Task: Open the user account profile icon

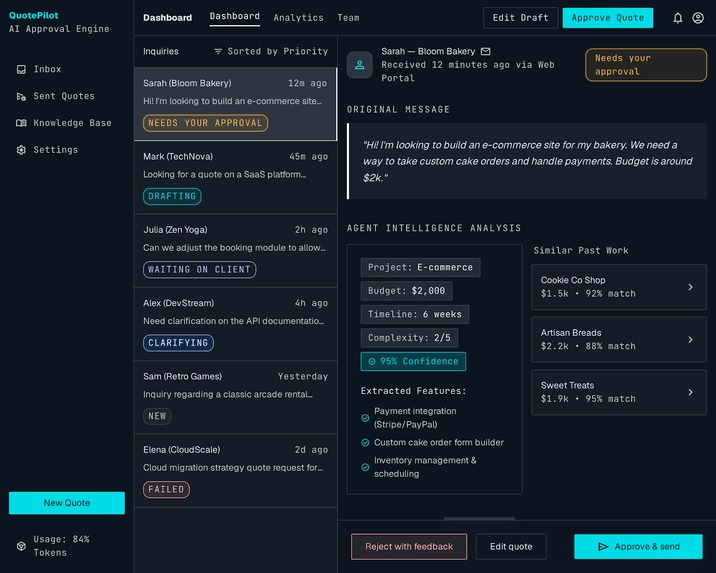Action: pos(698,18)
